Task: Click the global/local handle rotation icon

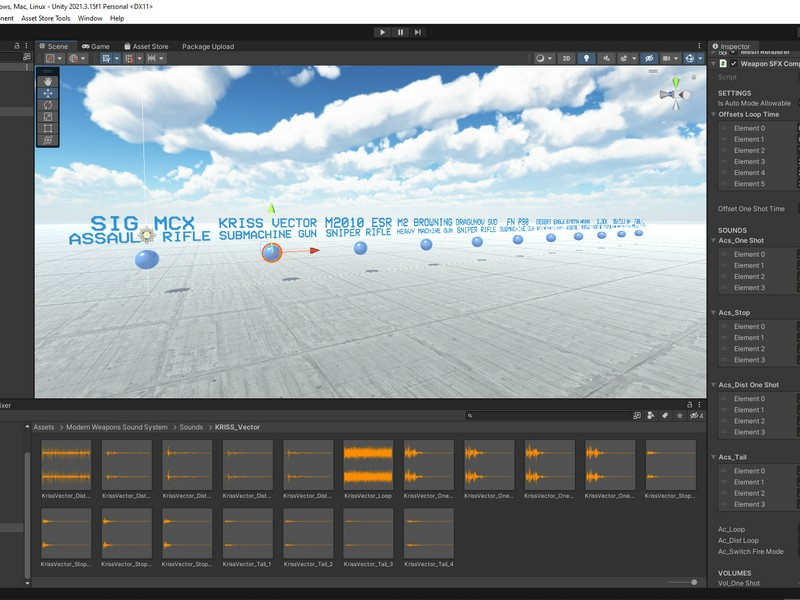Action: tap(73, 58)
